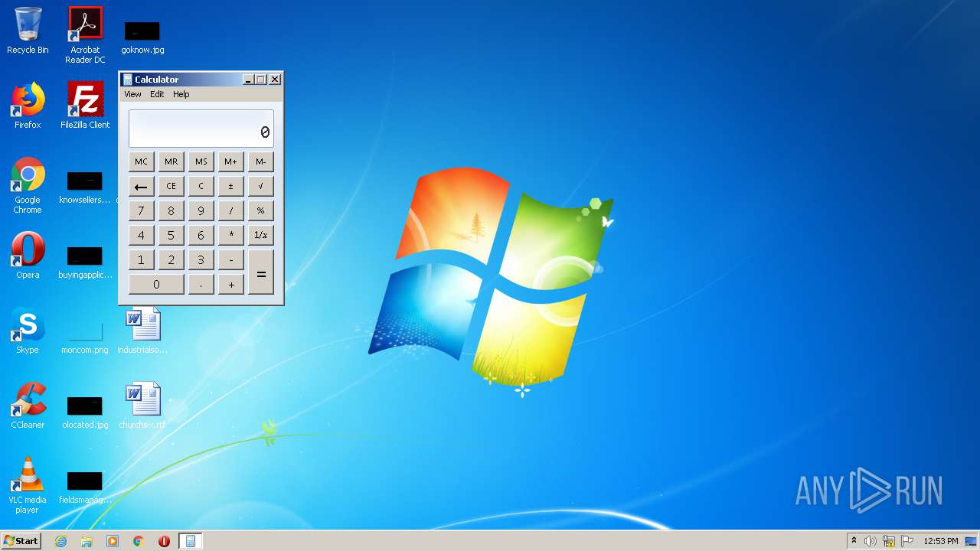This screenshot has height=551, width=980.
Task: Click the CE clear entry button
Action: click(x=171, y=186)
